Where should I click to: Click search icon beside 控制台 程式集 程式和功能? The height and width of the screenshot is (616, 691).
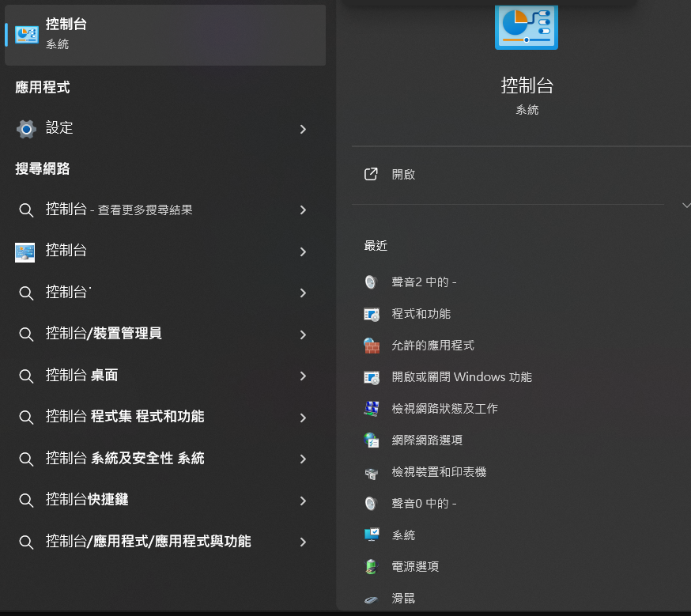26,418
